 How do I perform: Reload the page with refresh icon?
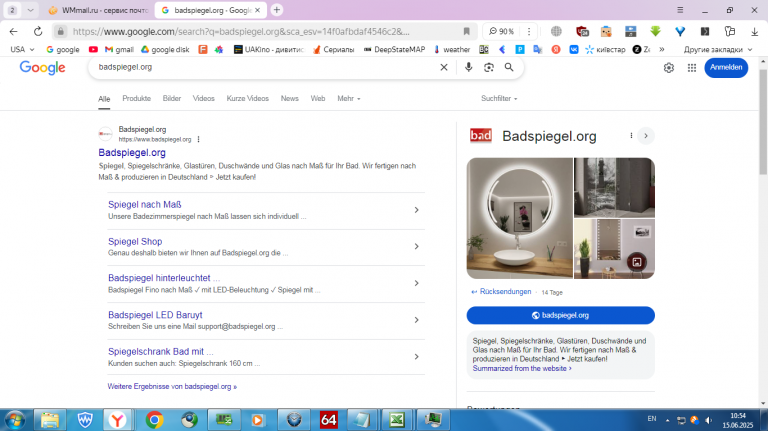38,31
